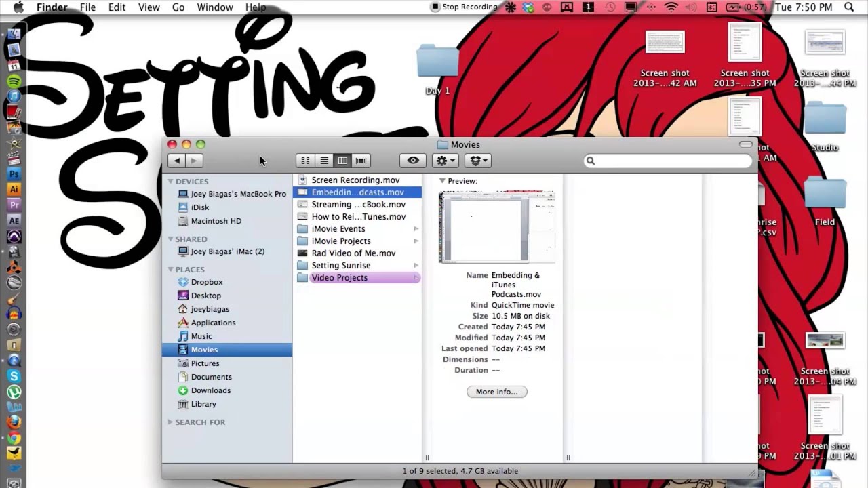
Task: Click the toolbar hide pill button
Action: pyautogui.click(x=745, y=144)
